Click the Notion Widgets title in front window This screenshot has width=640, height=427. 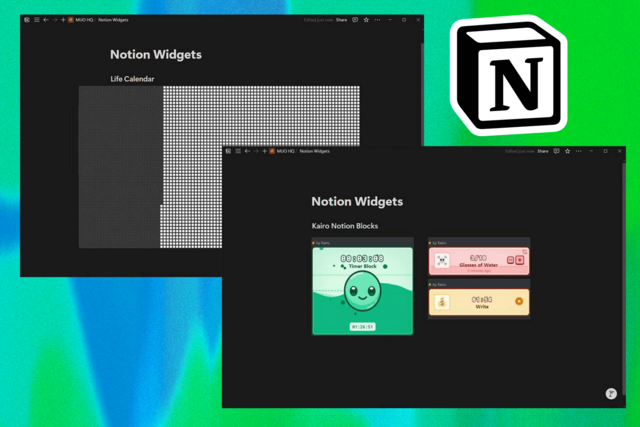point(357,201)
